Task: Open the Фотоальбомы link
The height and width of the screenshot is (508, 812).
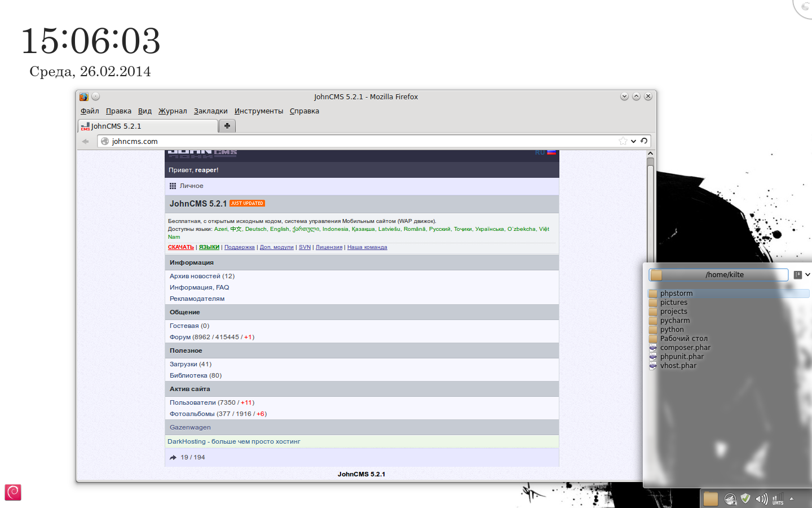Action: click(x=218, y=414)
